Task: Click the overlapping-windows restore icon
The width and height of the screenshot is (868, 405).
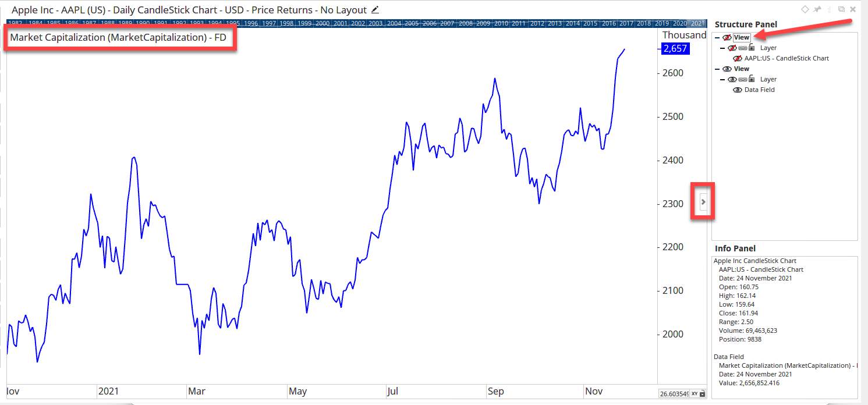Action: pos(841,9)
